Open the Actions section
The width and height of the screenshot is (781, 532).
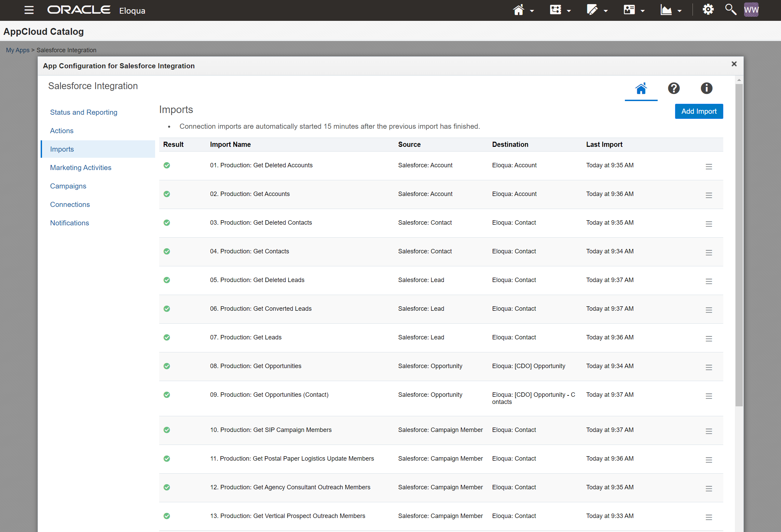[62, 131]
